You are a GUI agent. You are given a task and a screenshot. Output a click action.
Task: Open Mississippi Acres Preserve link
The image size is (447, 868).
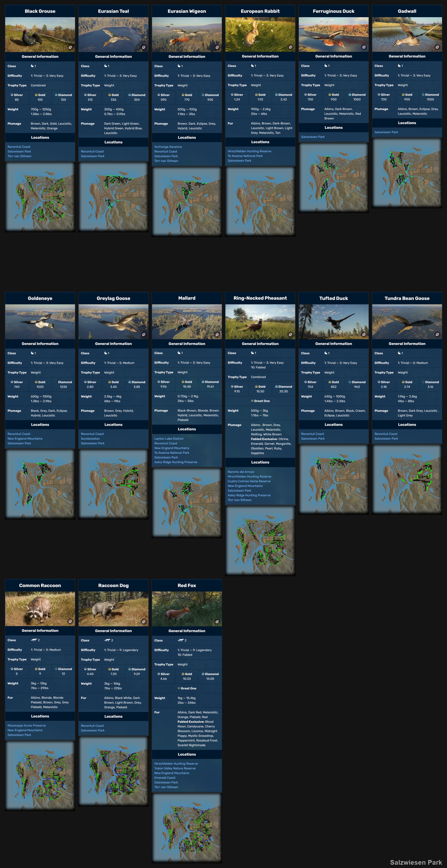pyautogui.click(x=27, y=725)
